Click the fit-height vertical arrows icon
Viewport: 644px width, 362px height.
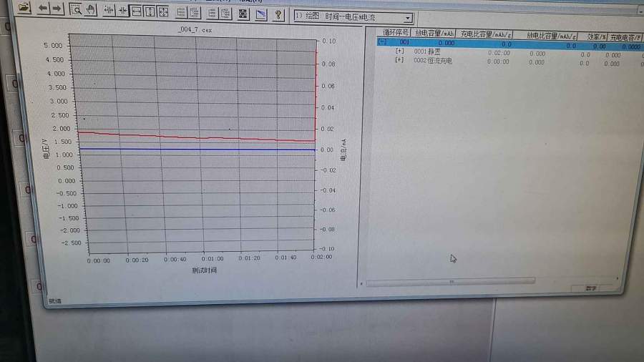click(150, 11)
